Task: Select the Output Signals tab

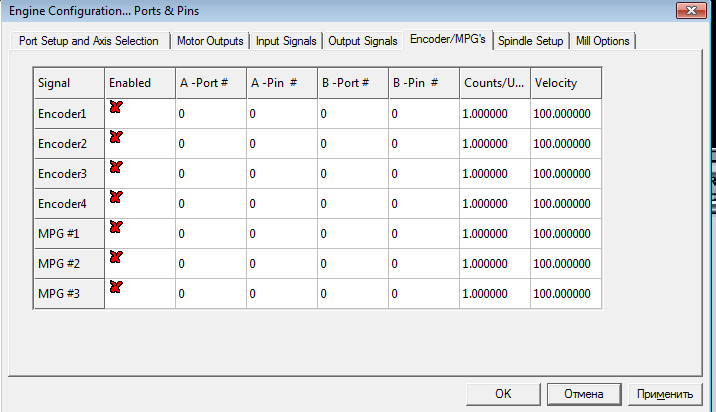Action: [x=362, y=41]
